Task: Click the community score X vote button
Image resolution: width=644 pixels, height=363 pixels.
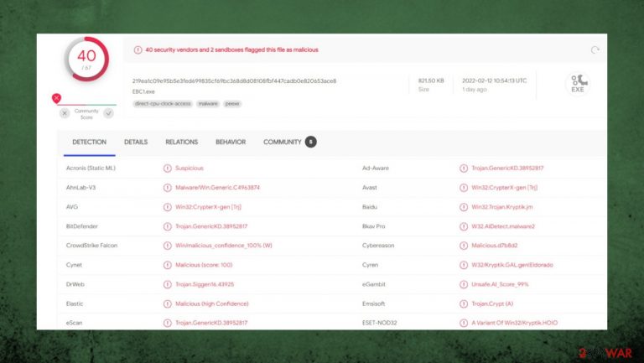Action: pyautogui.click(x=65, y=113)
